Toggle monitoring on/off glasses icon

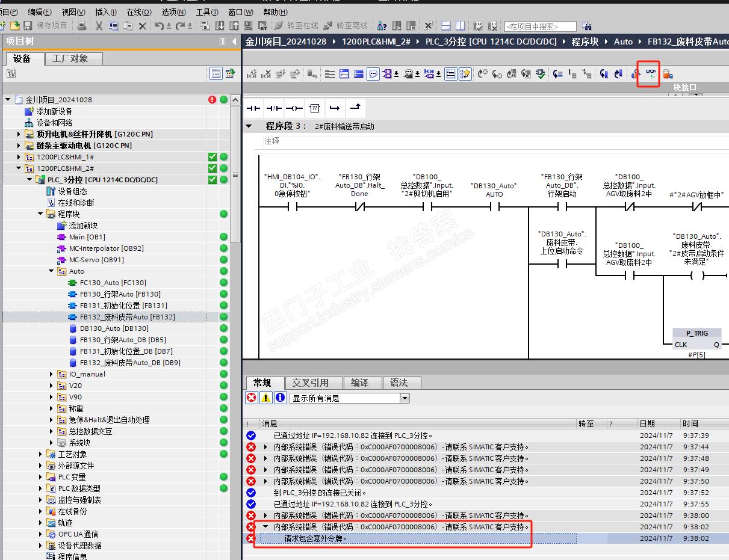651,73
